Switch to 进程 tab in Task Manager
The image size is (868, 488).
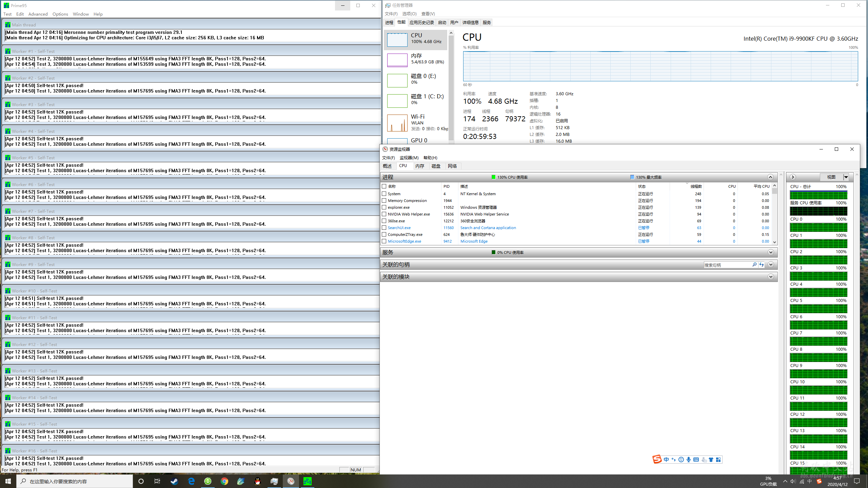389,23
